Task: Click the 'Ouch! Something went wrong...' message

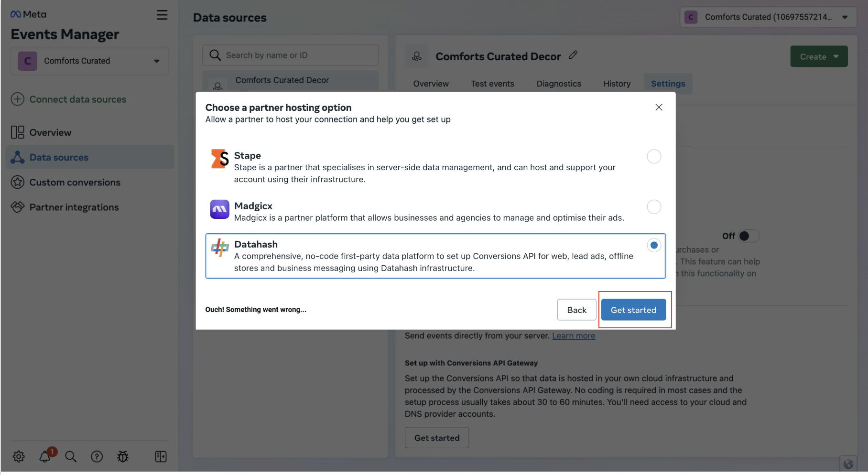Action: pyautogui.click(x=256, y=310)
